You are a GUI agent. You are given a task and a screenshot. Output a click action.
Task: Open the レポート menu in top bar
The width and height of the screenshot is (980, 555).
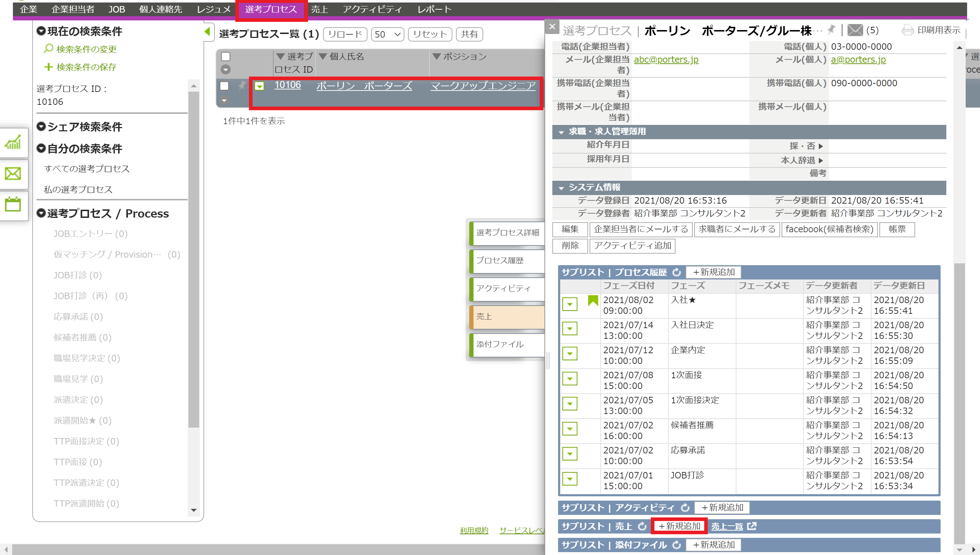click(x=434, y=9)
